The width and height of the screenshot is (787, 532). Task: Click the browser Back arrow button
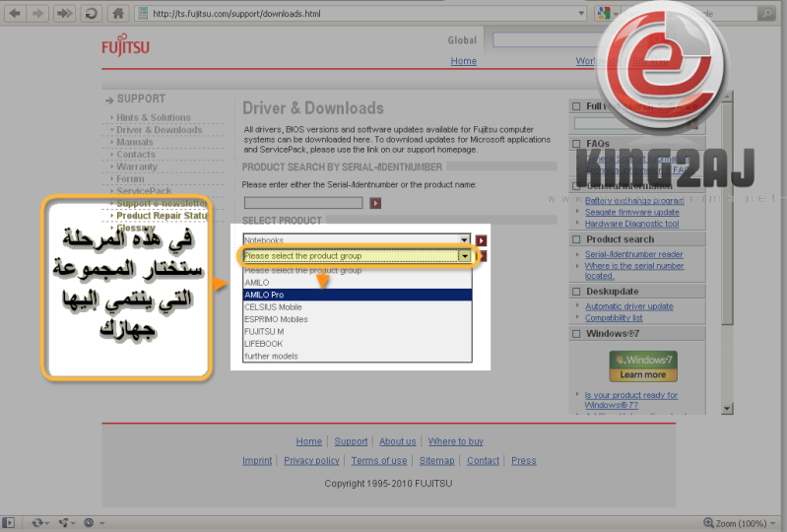click(x=15, y=14)
